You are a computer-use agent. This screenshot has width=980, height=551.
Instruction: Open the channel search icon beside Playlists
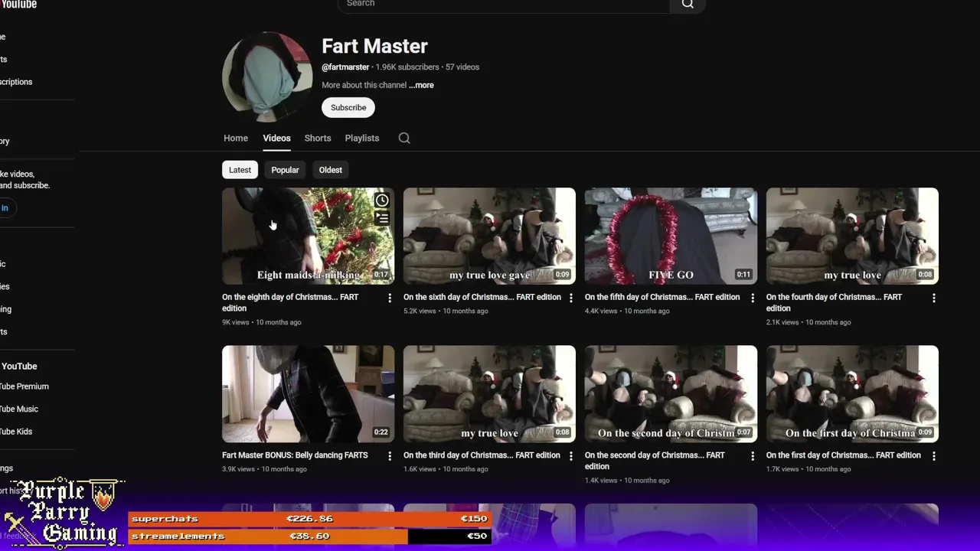[404, 138]
